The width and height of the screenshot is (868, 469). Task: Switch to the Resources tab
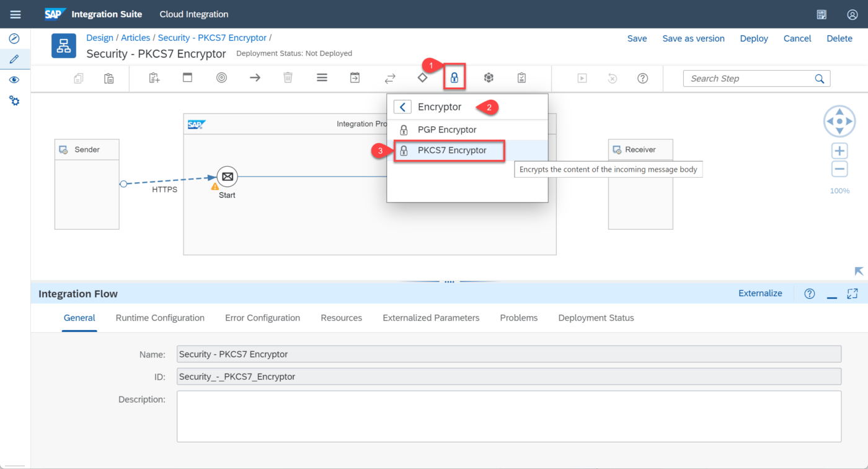pyautogui.click(x=341, y=318)
